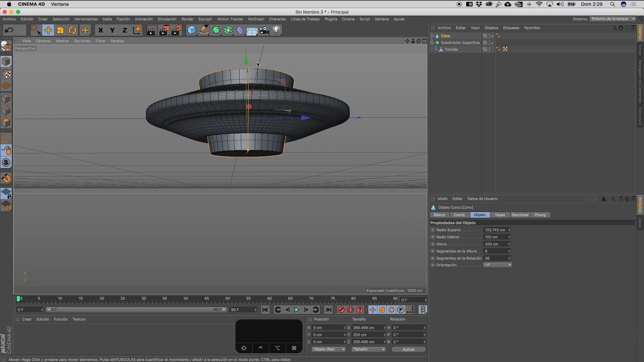644x362 pixels.
Task: Click Record Active Objects red button
Action: (x=341, y=310)
